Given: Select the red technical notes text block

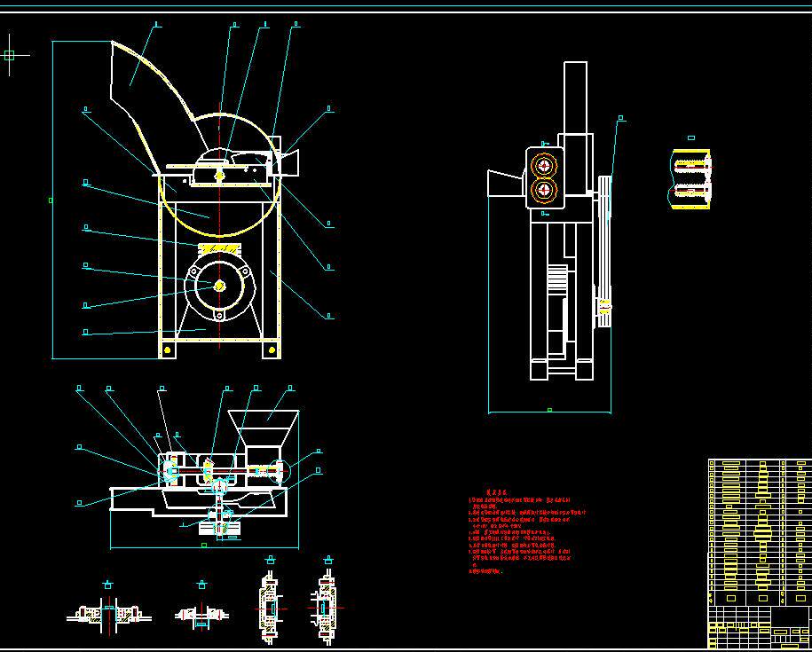Looking at the screenshot, I should click(526, 532).
